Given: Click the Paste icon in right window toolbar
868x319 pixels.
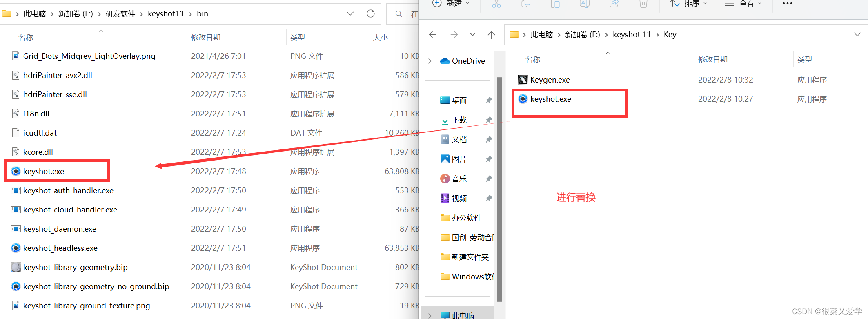Looking at the screenshot, I should point(555,4).
